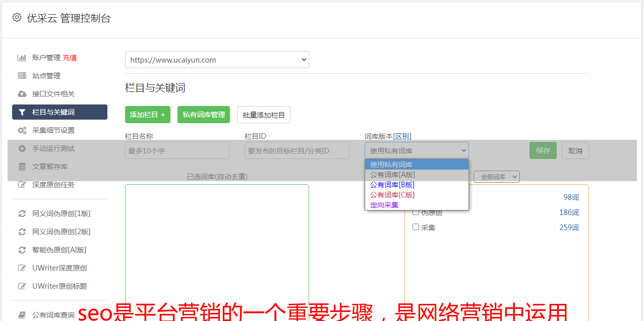Click the refresh icon for 同义词伪原创[1版]
The height and width of the screenshot is (321, 644).
22,213
